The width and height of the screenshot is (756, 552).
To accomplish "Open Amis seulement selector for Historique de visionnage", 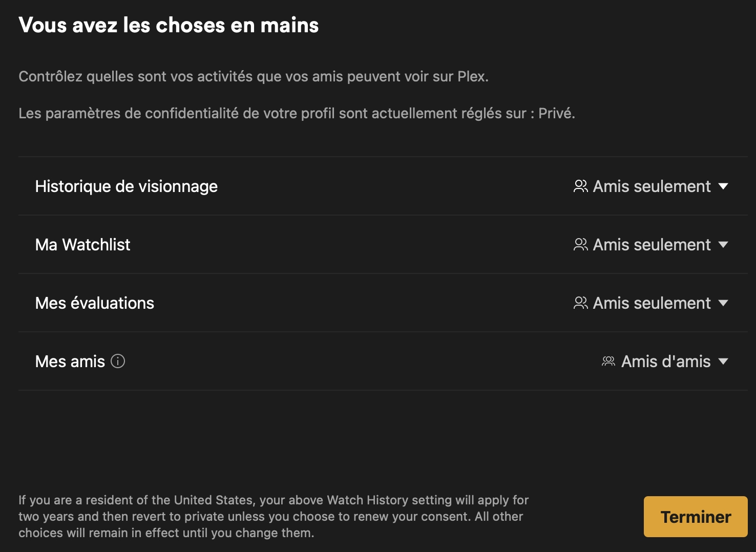I will click(x=652, y=186).
